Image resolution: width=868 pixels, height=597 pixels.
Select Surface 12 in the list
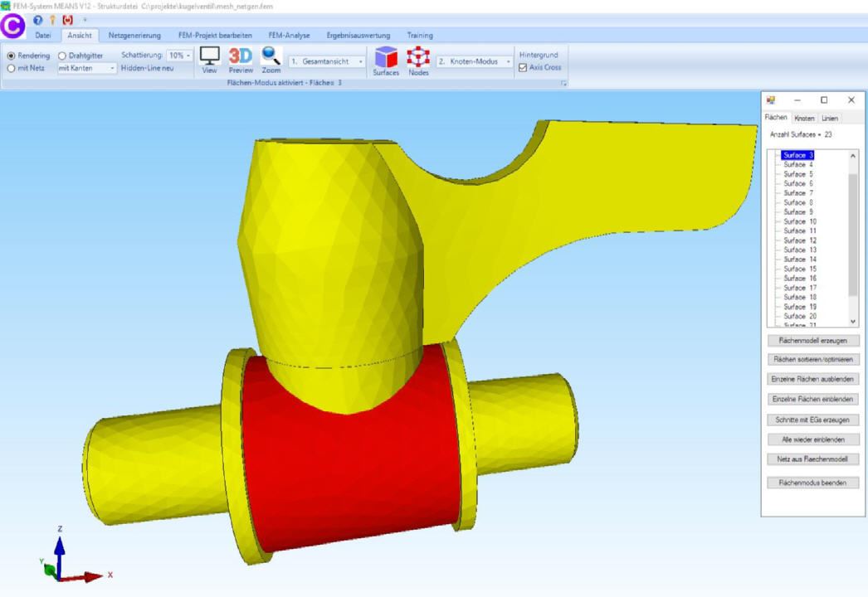point(799,240)
